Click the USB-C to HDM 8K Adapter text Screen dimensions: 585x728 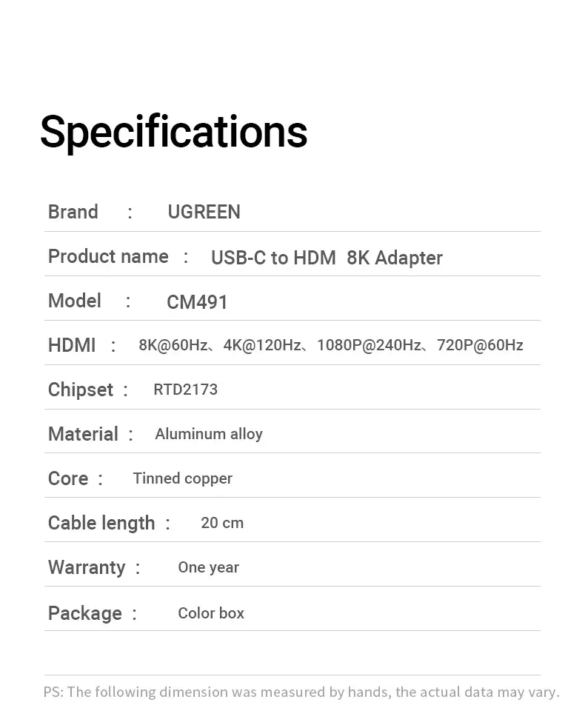(x=327, y=258)
